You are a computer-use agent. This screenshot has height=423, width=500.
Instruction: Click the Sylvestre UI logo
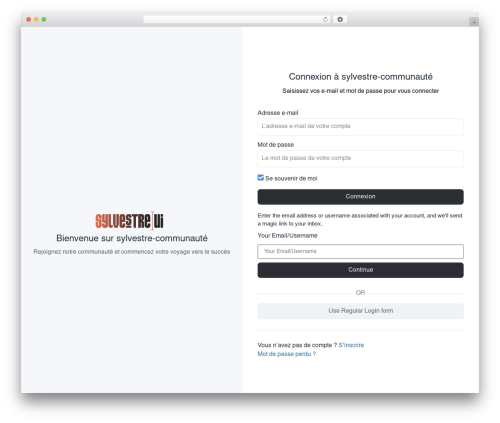tap(129, 220)
